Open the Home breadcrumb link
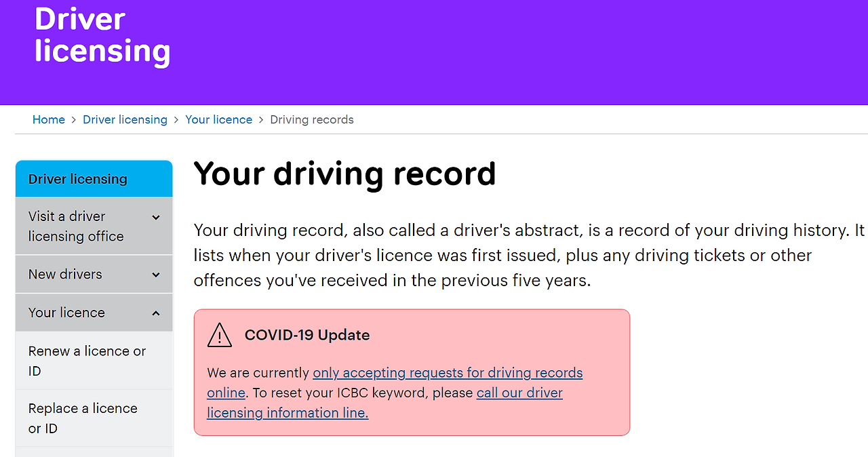The height and width of the screenshot is (457, 868). tap(48, 119)
